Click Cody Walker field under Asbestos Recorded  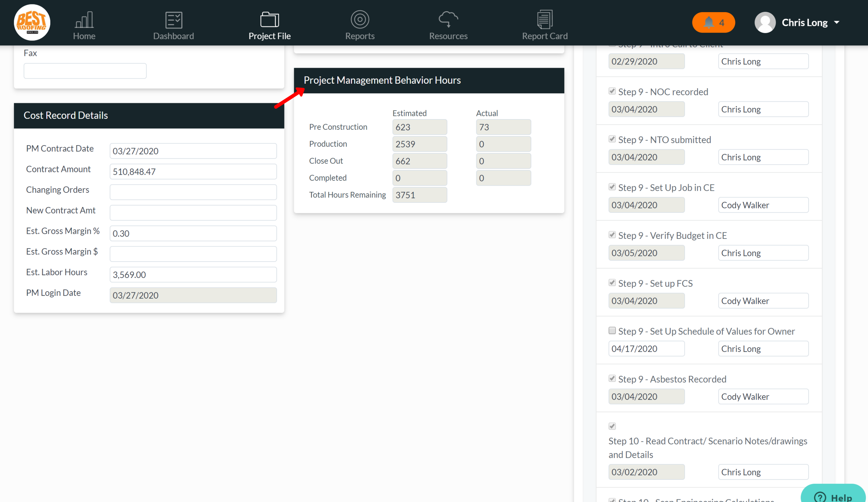[x=763, y=396]
